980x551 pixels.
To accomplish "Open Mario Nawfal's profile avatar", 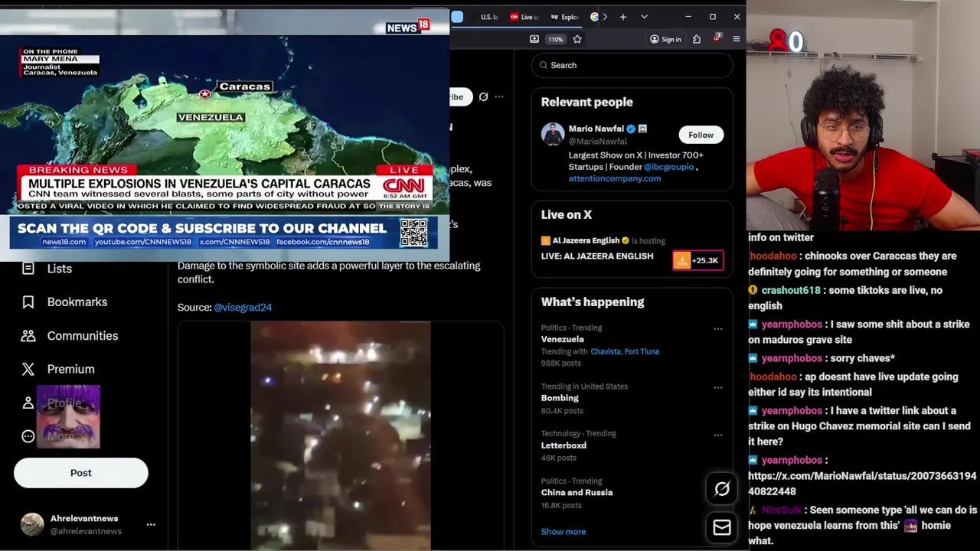I will point(553,134).
